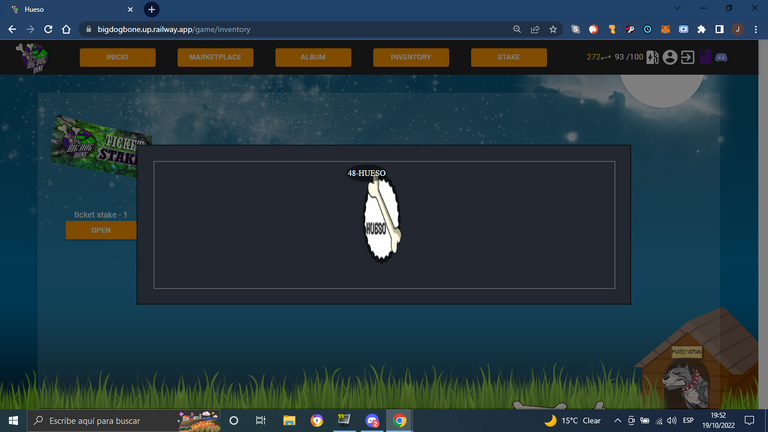Open the Wi-Fi network tray icon
Screen dimensions: 768x432
659,421
